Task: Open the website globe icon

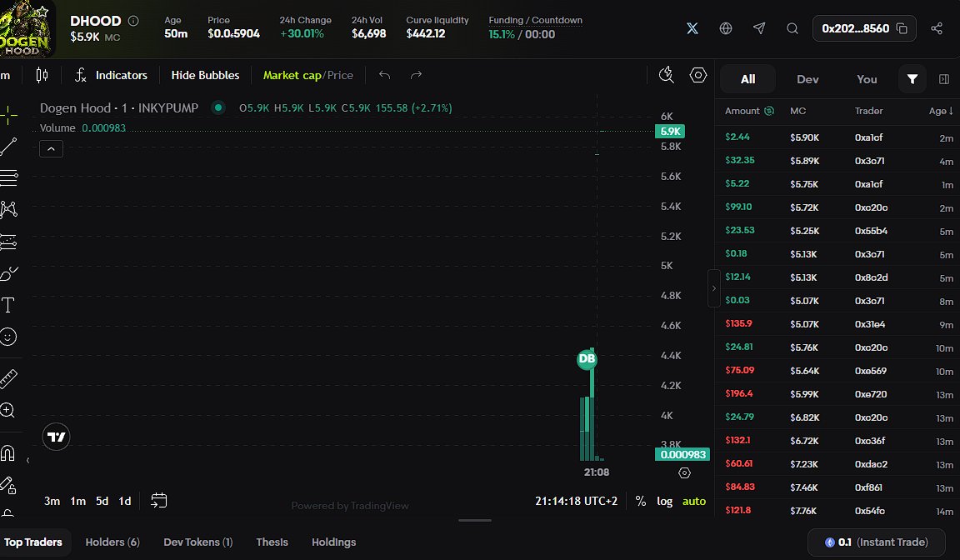Action: coord(726,28)
